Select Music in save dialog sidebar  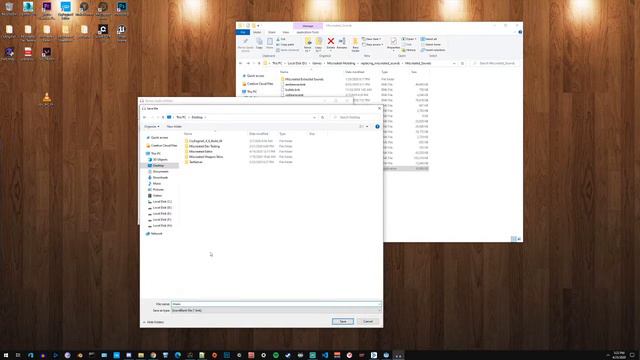[155, 184]
